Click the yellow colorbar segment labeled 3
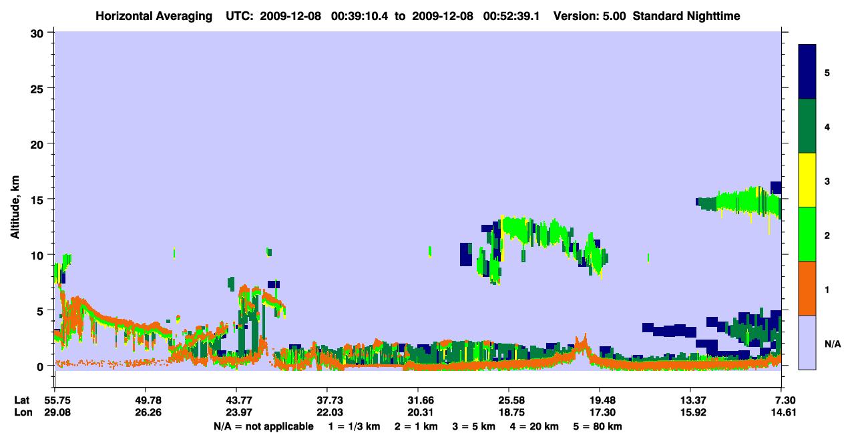The height and width of the screenshot is (445, 868). (807, 180)
